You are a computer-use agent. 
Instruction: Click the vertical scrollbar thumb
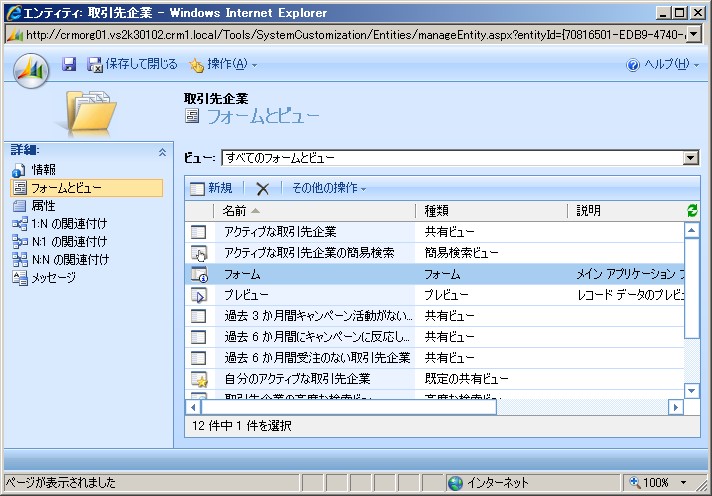tap(692, 288)
